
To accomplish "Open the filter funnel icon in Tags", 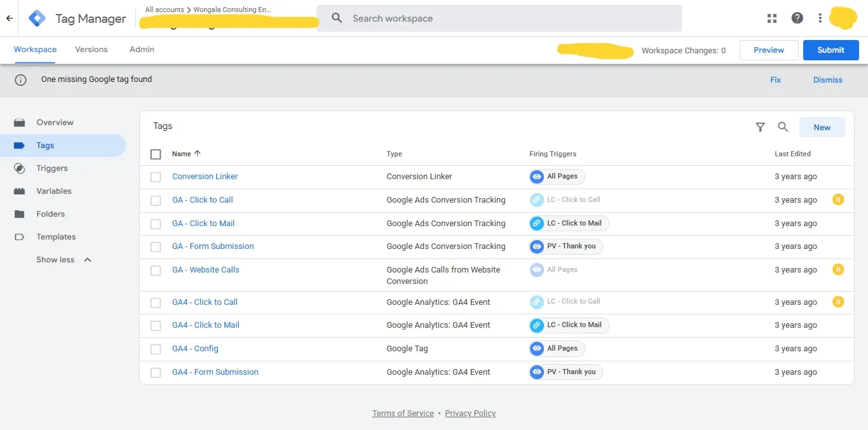I will pos(760,127).
